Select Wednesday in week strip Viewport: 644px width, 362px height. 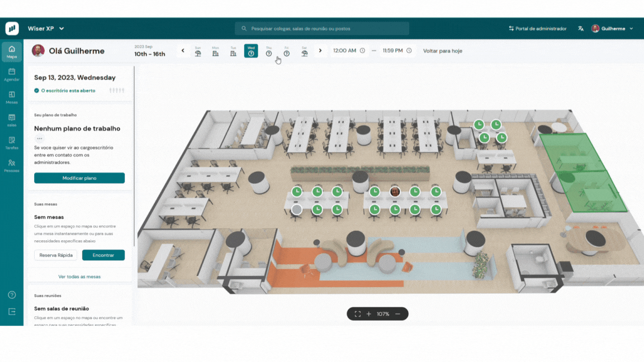(x=251, y=51)
